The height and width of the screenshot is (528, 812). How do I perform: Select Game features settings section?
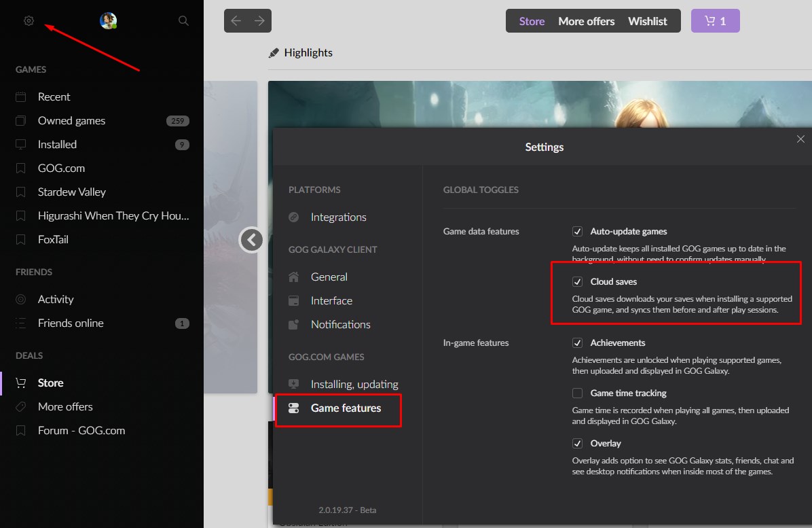346,408
